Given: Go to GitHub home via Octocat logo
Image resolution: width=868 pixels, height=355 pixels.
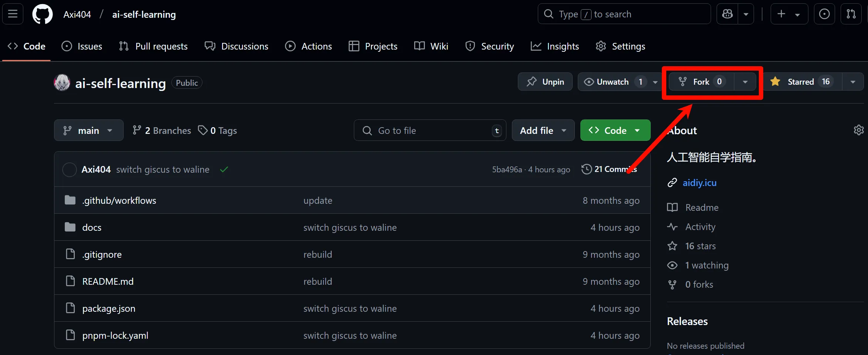Looking at the screenshot, I should (43, 14).
